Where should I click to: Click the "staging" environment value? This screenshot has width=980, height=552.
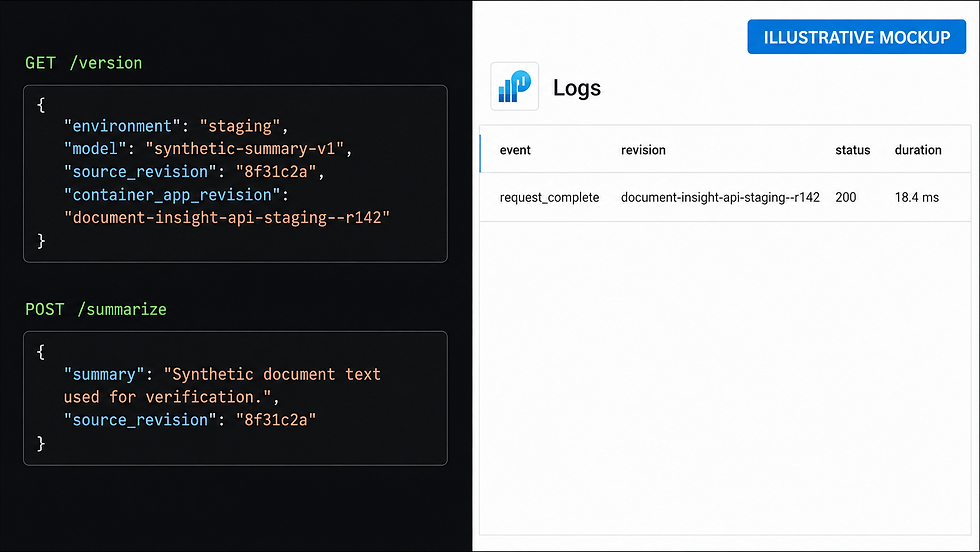tap(239, 126)
